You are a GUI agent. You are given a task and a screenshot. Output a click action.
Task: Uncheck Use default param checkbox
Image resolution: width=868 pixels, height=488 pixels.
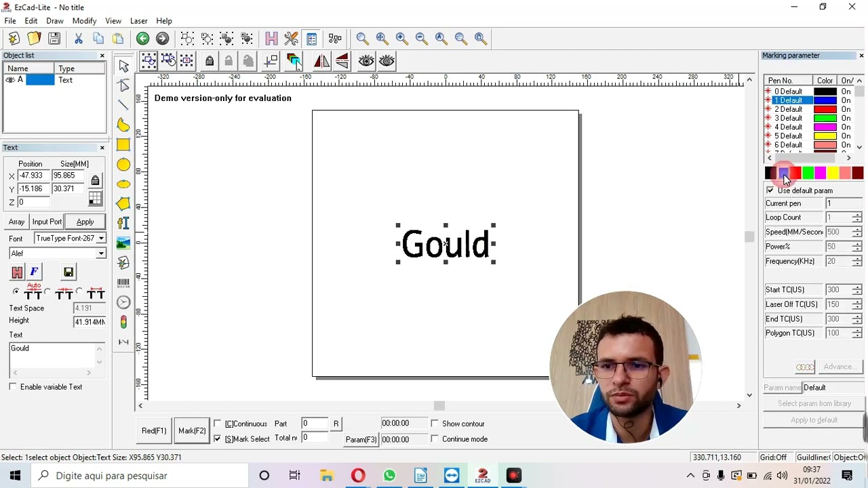click(x=770, y=190)
